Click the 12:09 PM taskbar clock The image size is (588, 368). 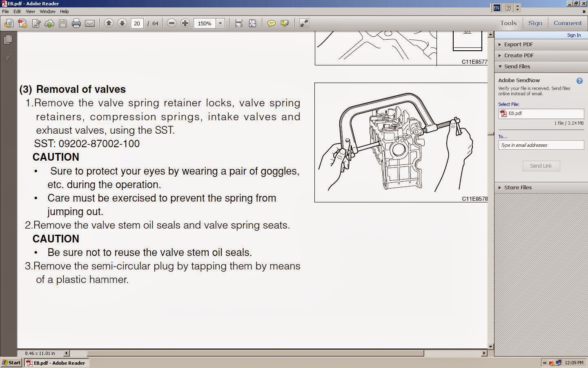pos(574,363)
